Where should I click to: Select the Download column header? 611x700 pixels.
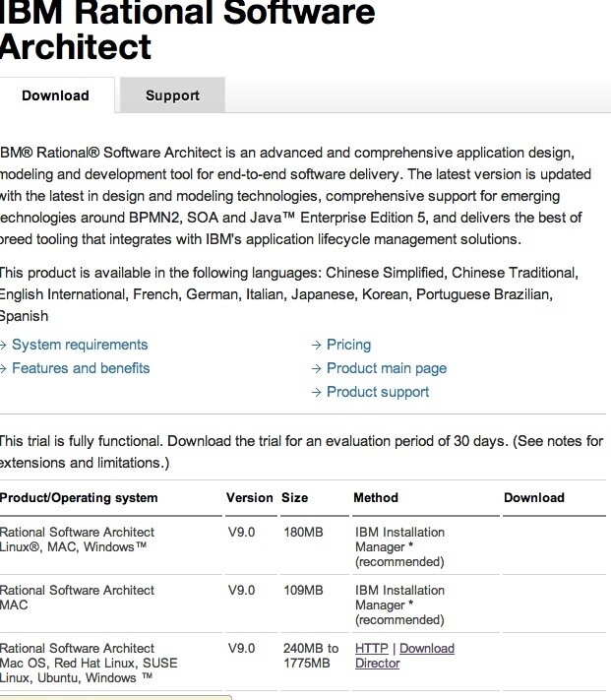coord(534,498)
